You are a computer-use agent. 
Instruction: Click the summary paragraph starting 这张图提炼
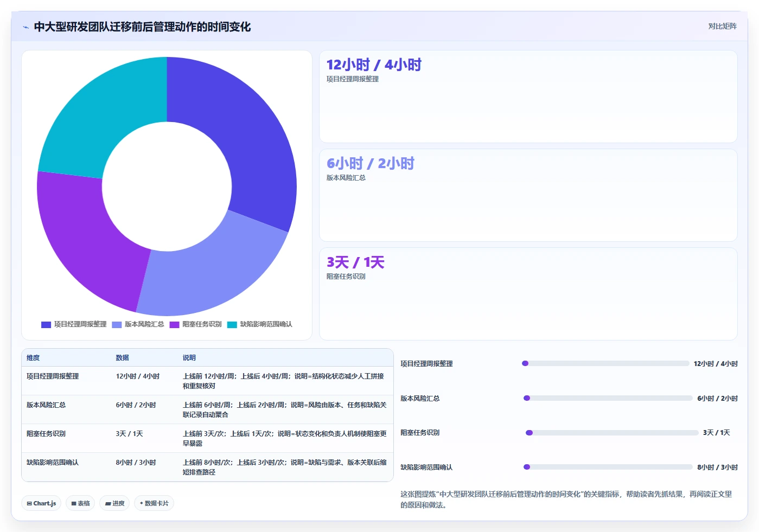[x=566, y=499]
